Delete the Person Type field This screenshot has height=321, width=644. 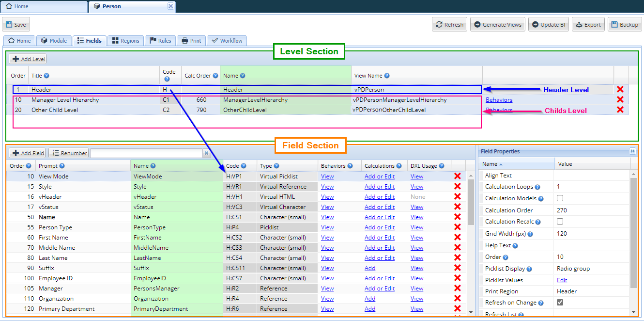pyautogui.click(x=457, y=227)
